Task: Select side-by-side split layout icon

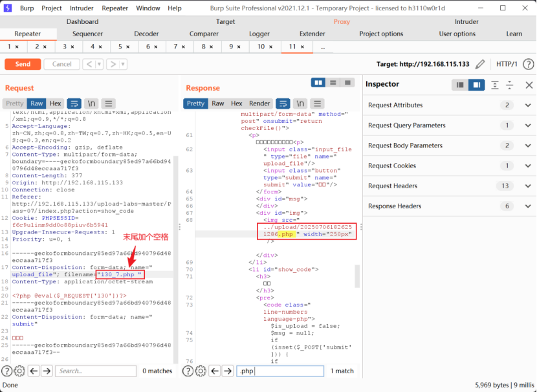Action: point(318,83)
